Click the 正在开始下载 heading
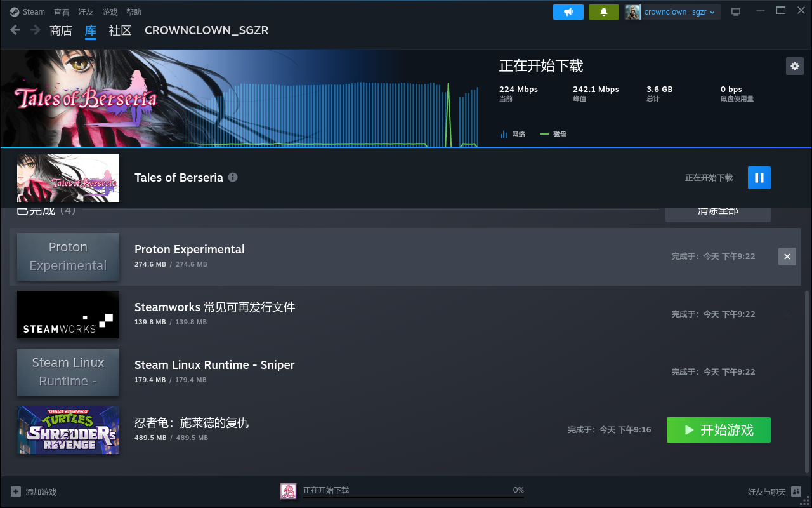812x508 pixels. tap(541, 66)
